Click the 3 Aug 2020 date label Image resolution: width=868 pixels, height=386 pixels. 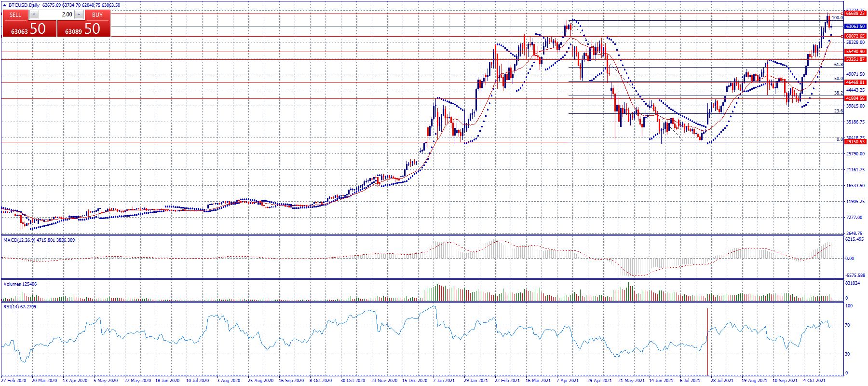[x=229, y=381]
